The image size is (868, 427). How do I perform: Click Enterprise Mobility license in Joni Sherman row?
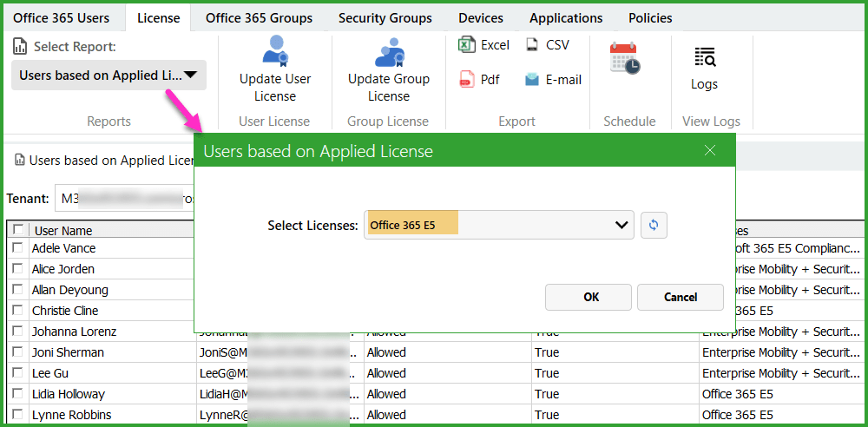click(x=781, y=352)
